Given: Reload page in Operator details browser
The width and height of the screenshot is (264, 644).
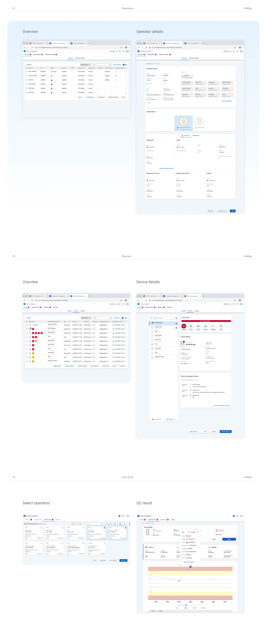Looking at the screenshot, I should pyautogui.click(x=146, y=48).
